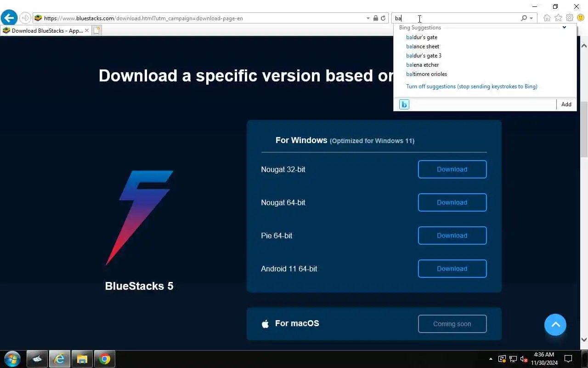The image size is (588, 368).
Task: Click the taskbar clock showing 4:36 AM
Action: [x=544, y=359]
